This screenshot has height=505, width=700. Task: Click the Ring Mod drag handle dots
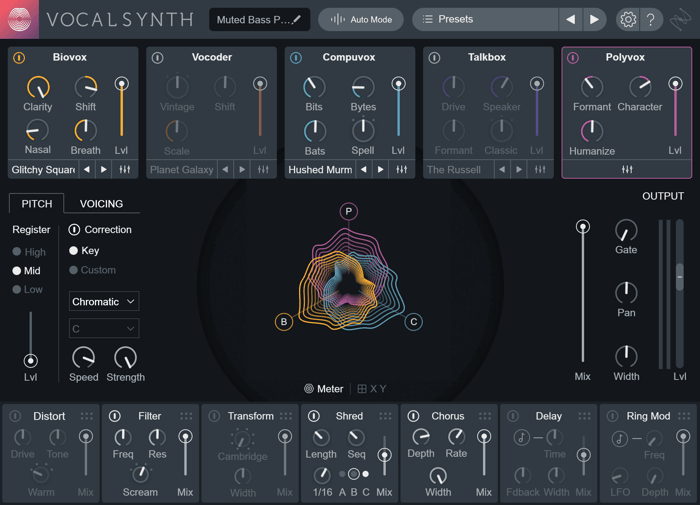click(684, 416)
